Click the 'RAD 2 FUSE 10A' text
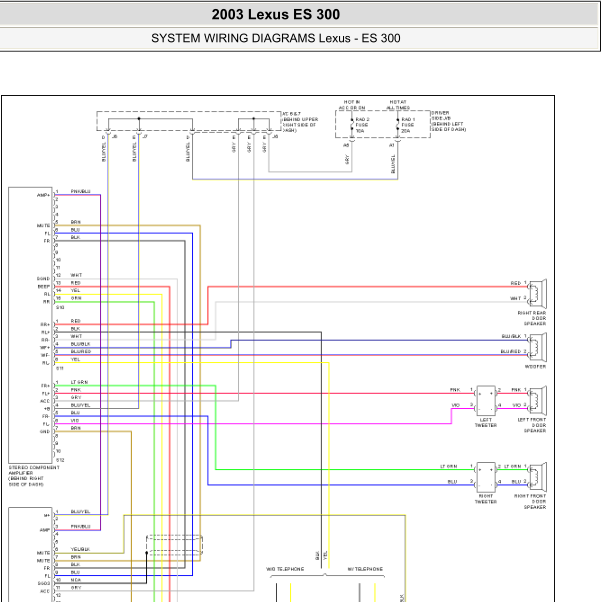Image resolution: width=603 pixels, height=602 pixels. click(362, 125)
